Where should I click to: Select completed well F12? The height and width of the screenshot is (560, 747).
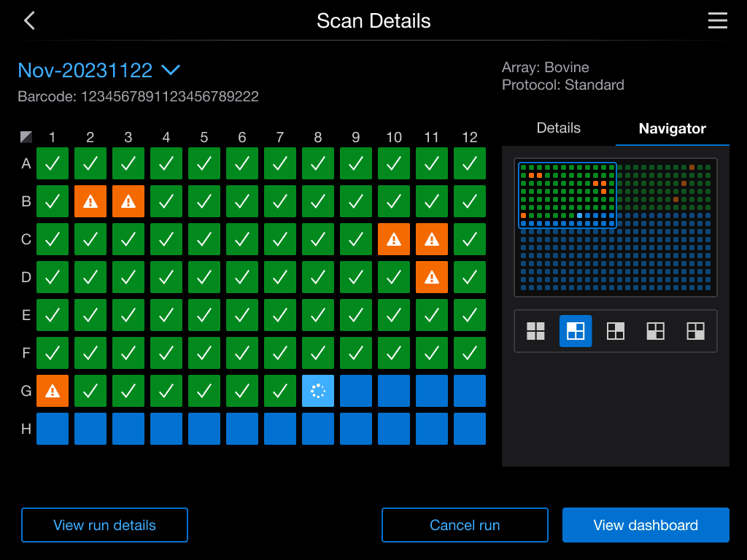tap(470, 353)
